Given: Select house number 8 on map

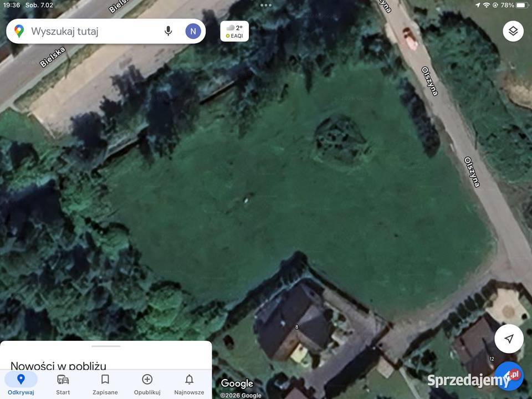Looking at the screenshot, I should pyautogui.click(x=296, y=327).
